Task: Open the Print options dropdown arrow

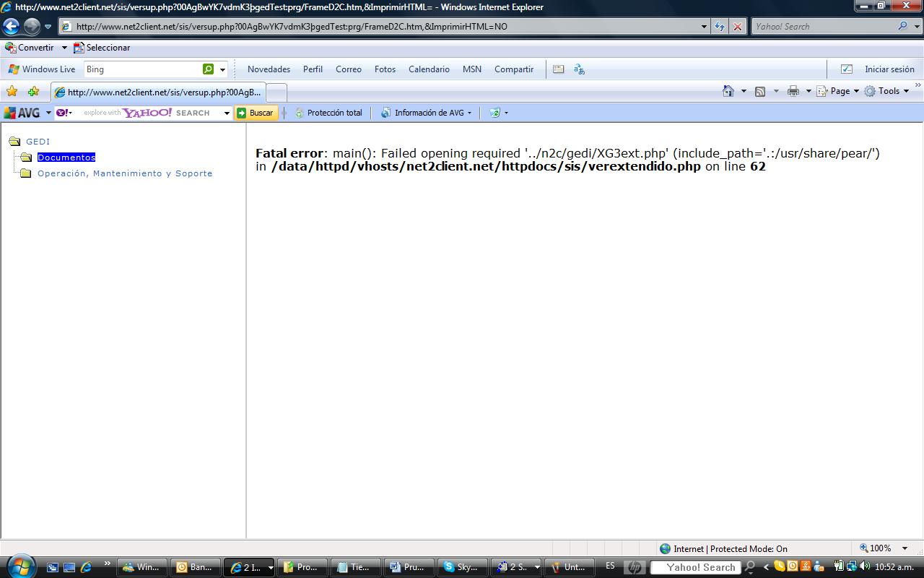Action: pyautogui.click(x=808, y=91)
